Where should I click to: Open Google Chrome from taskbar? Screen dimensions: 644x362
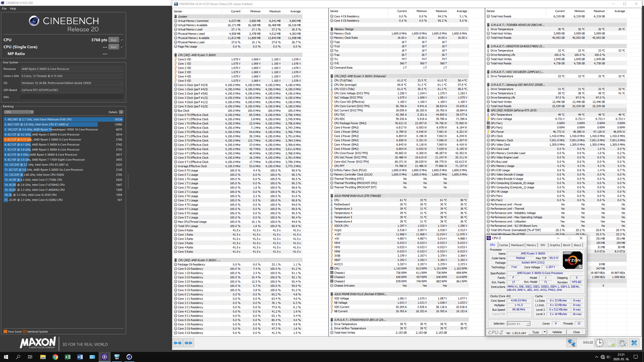click(x=55, y=357)
